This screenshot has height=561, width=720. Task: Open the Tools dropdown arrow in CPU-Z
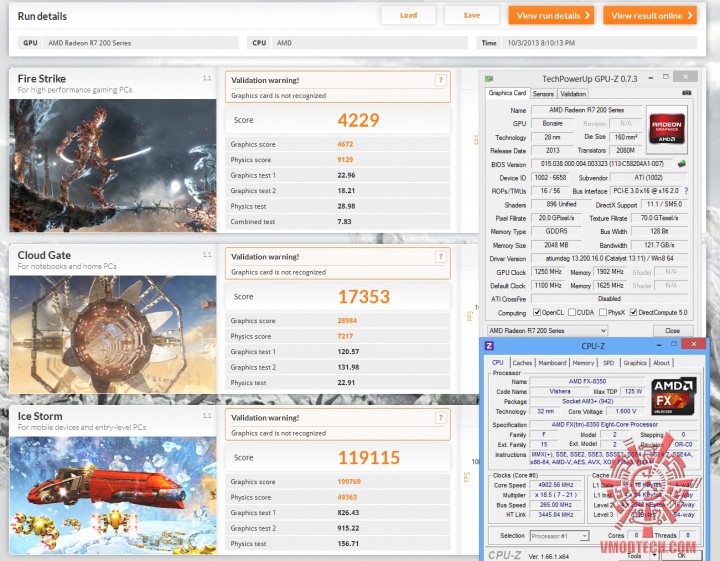point(654,555)
